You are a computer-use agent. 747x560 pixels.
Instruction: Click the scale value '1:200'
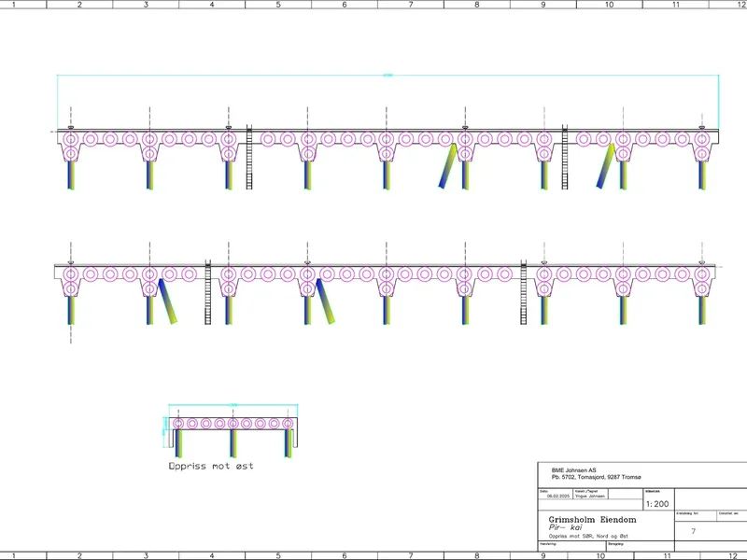[657, 504]
